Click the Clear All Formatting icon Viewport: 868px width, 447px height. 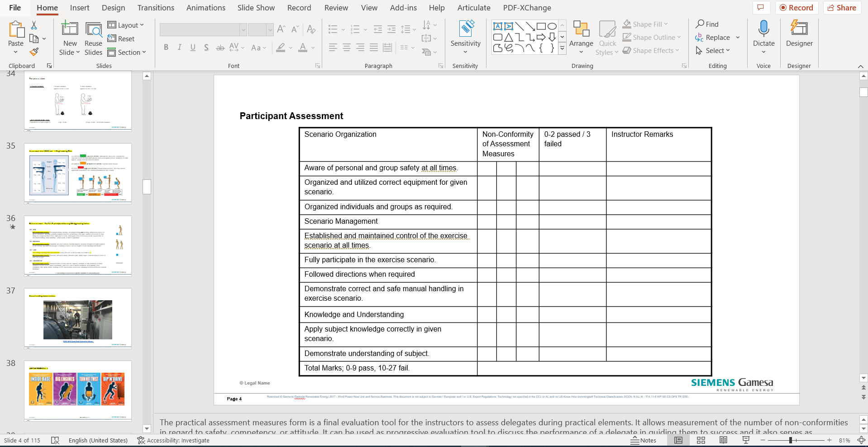(x=311, y=29)
